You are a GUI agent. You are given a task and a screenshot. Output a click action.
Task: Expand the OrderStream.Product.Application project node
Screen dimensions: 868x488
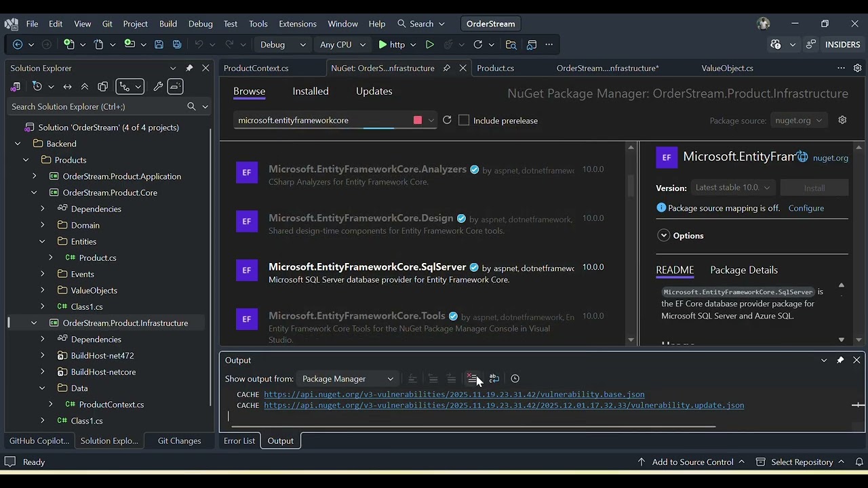(x=34, y=176)
